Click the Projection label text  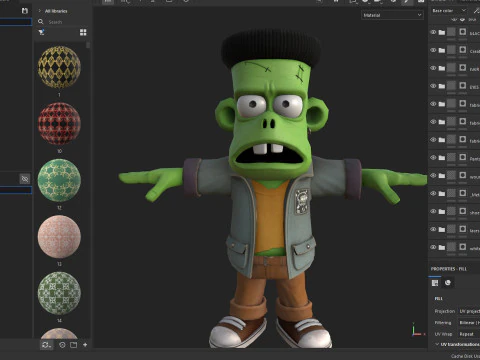[445, 311]
